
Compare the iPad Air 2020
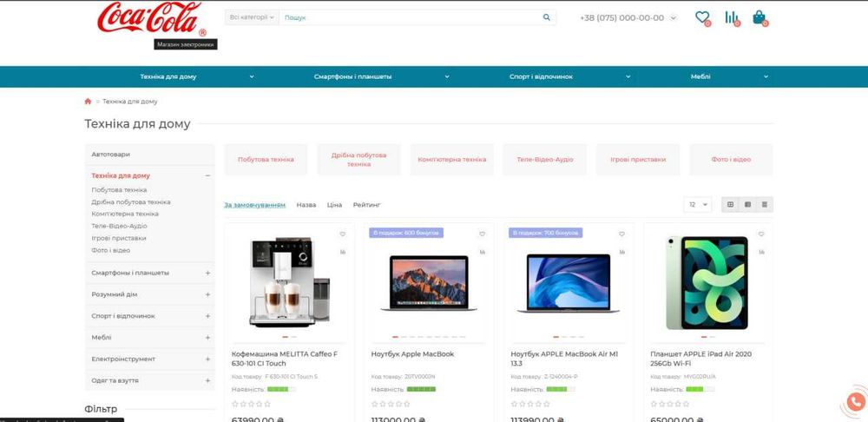761,252
